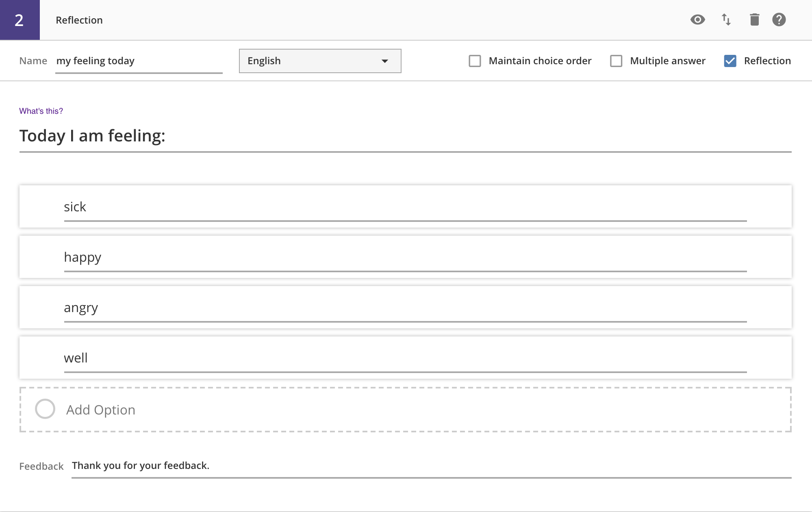Screen dimensions: 812x512
Task: Click the 'sick' option field
Action: coord(405,207)
